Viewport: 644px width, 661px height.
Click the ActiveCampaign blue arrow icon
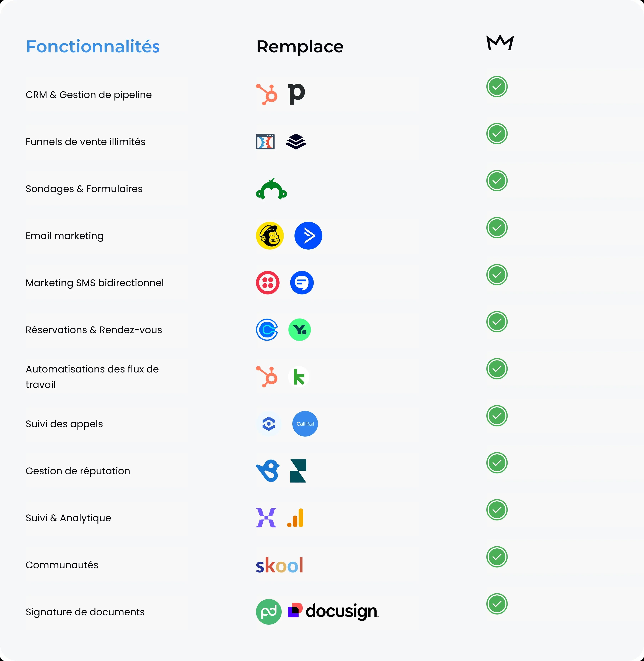pos(308,236)
